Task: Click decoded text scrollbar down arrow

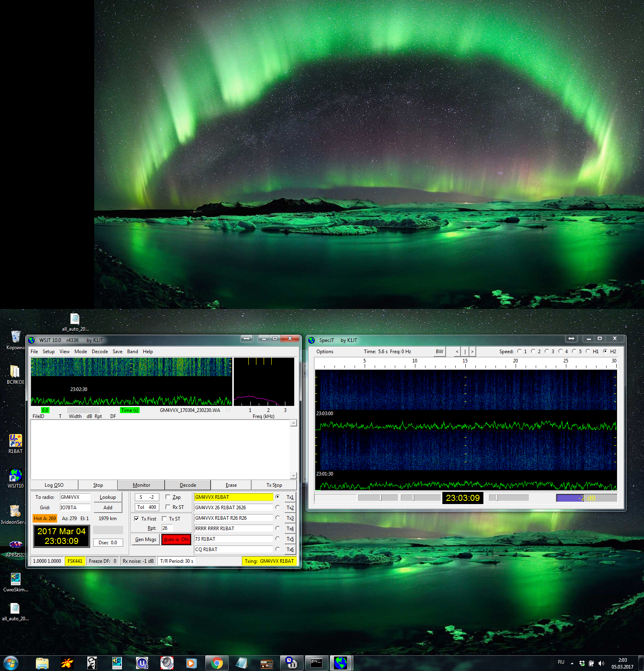Action: coord(293,475)
